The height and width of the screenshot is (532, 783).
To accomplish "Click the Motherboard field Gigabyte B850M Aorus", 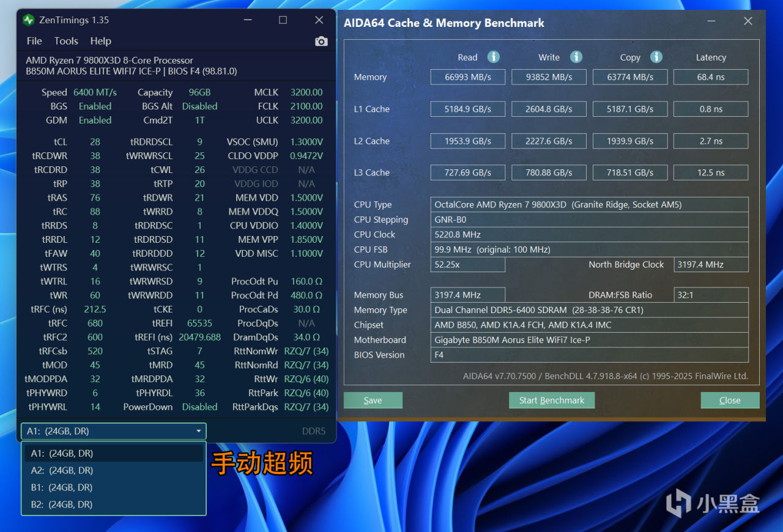I will [x=590, y=340].
